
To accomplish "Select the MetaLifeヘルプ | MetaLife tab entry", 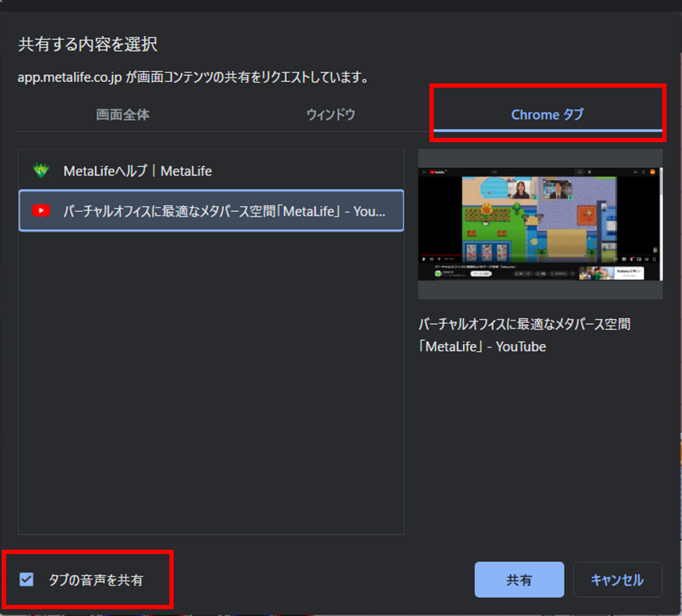I will (211, 171).
